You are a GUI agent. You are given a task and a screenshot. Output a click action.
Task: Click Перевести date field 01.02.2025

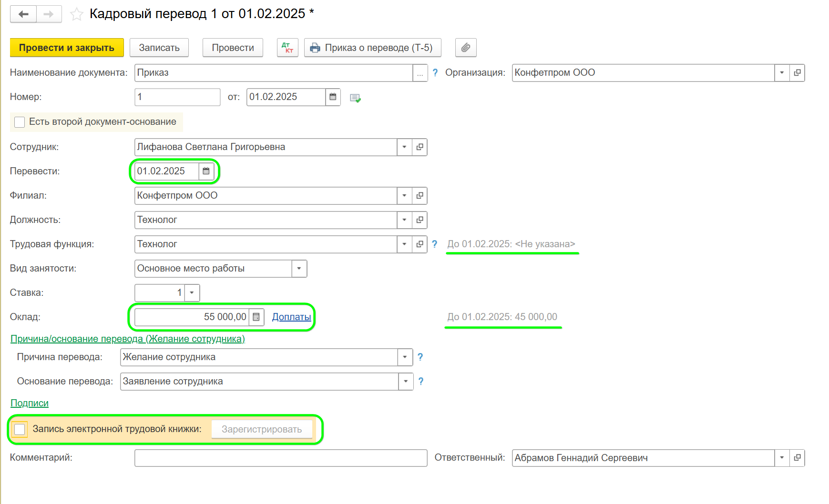click(x=166, y=171)
